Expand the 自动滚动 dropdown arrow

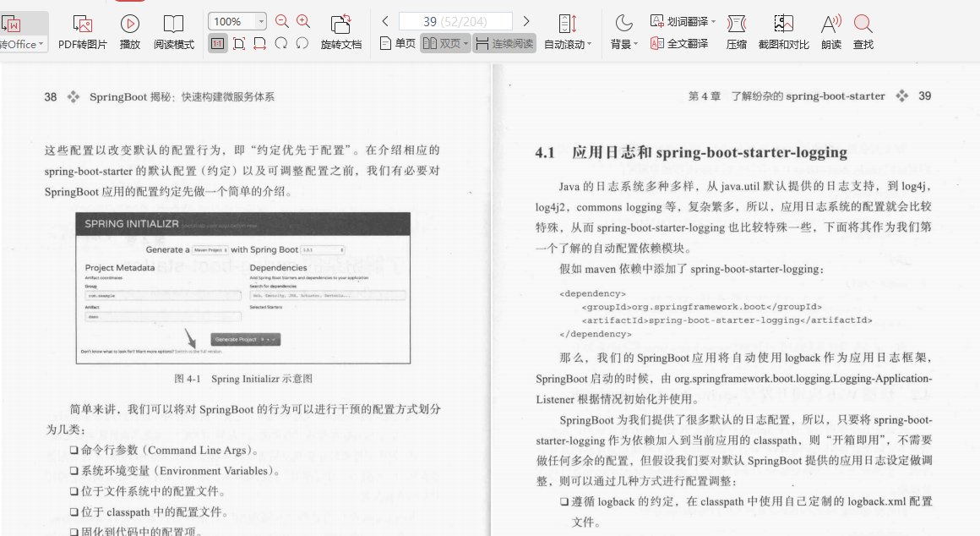point(589,45)
